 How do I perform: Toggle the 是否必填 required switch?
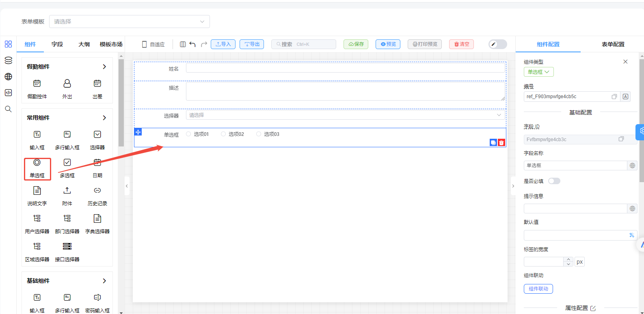click(554, 181)
